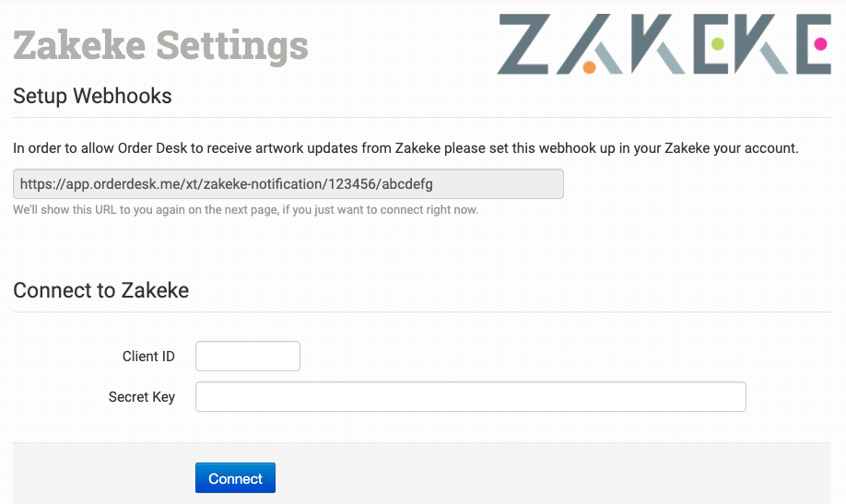Click the Zakeke Settings page title
846x504 pixels.
point(161,44)
